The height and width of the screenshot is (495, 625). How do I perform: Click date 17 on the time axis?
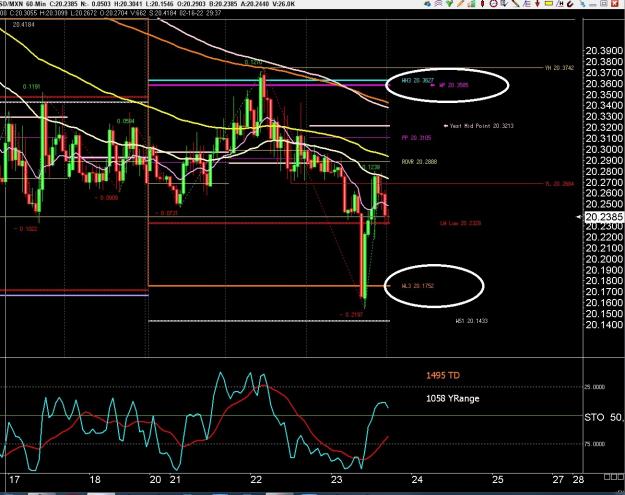click(14, 479)
